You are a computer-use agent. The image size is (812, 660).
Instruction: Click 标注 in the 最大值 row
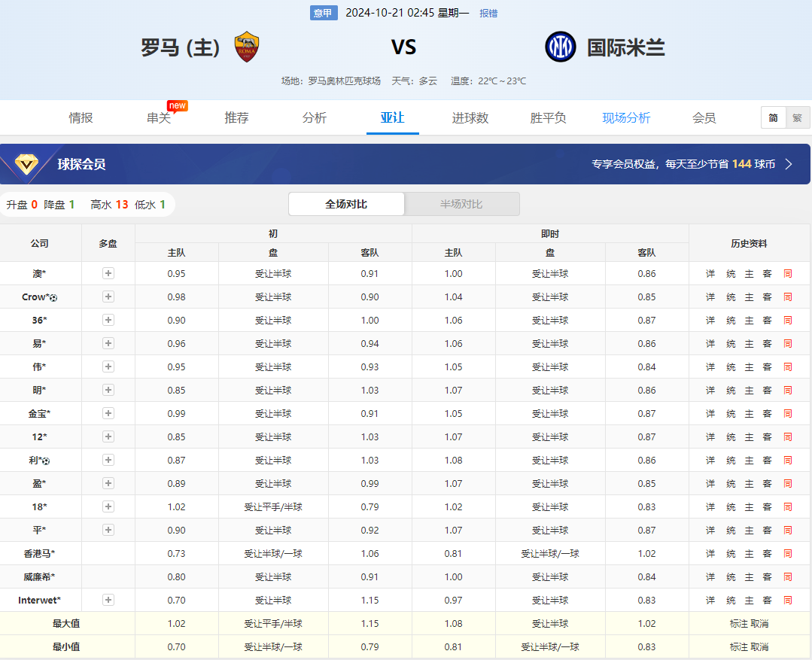pos(739,624)
